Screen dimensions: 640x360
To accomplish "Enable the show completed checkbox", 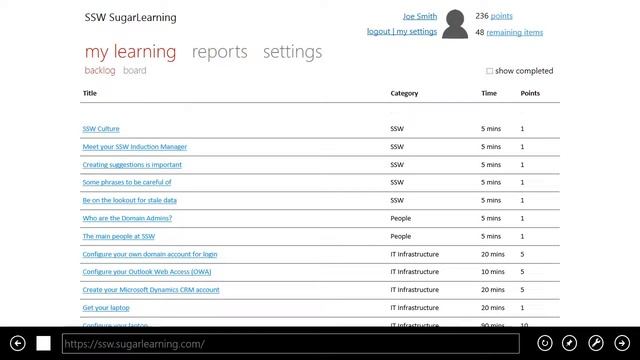I will [489, 71].
